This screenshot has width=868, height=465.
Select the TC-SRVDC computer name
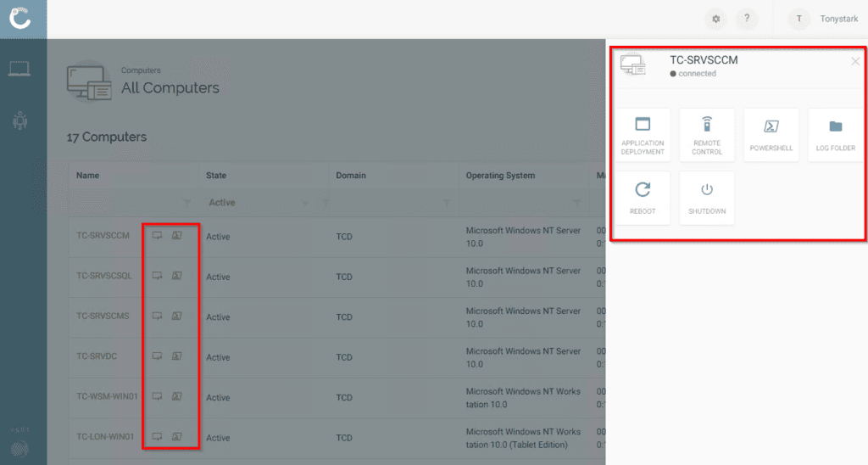97,356
